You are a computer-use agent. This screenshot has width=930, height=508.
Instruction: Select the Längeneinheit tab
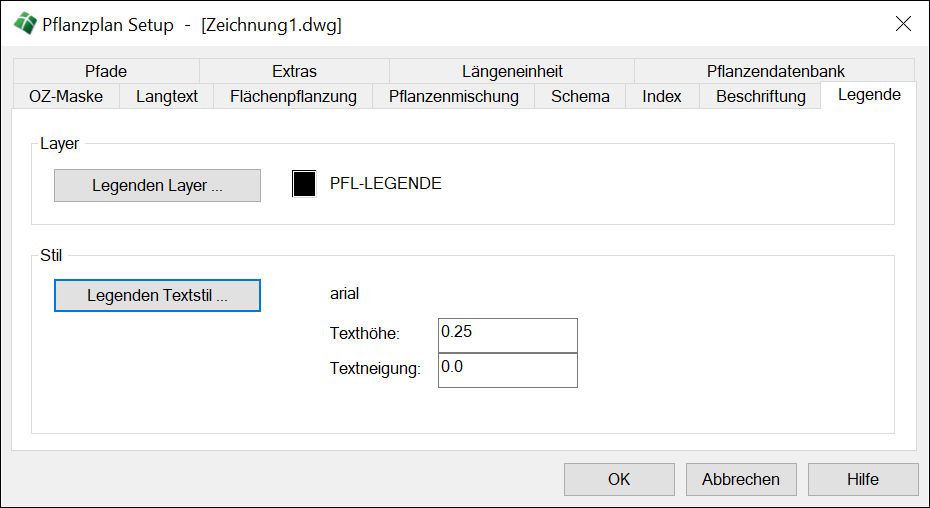coord(512,71)
